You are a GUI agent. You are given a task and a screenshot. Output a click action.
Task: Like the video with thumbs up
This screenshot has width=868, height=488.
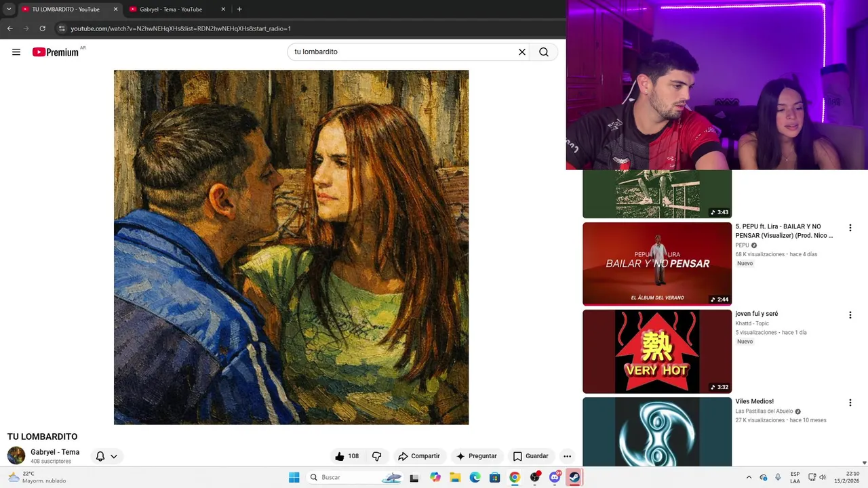347,456
